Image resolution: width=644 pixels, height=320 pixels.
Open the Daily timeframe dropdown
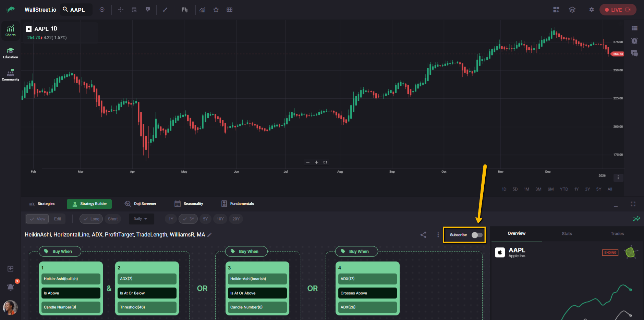(x=141, y=219)
